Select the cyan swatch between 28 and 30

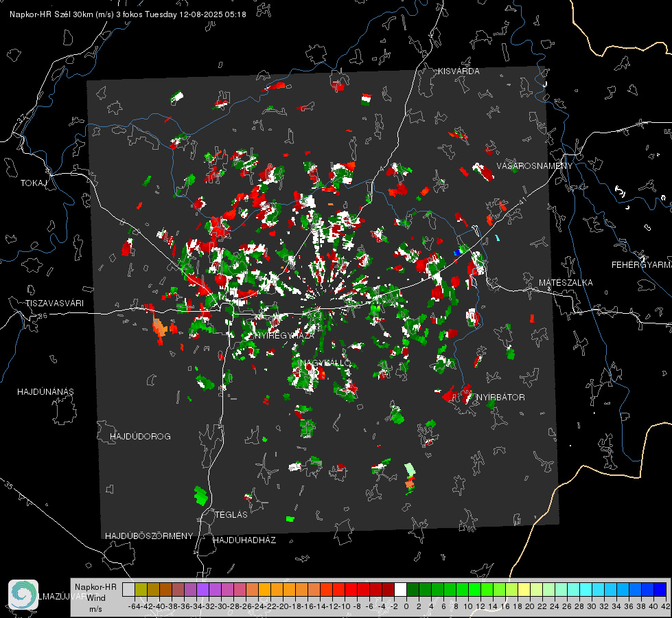pyautogui.click(x=586, y=589)
